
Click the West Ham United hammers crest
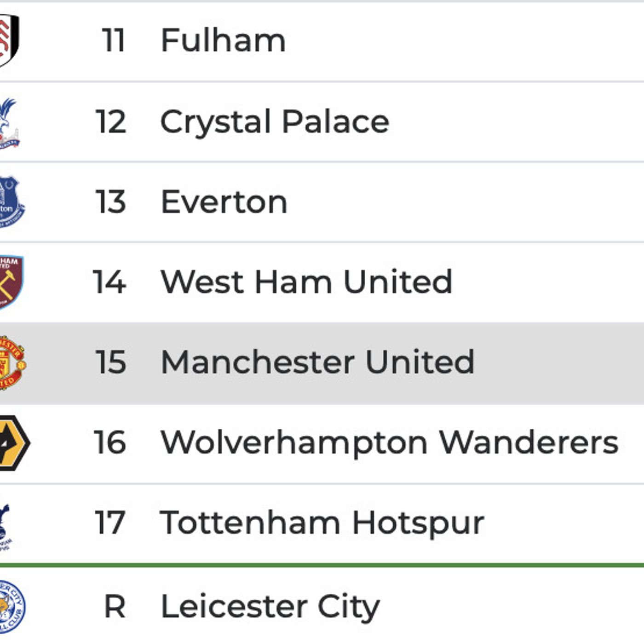coord(10,282)
